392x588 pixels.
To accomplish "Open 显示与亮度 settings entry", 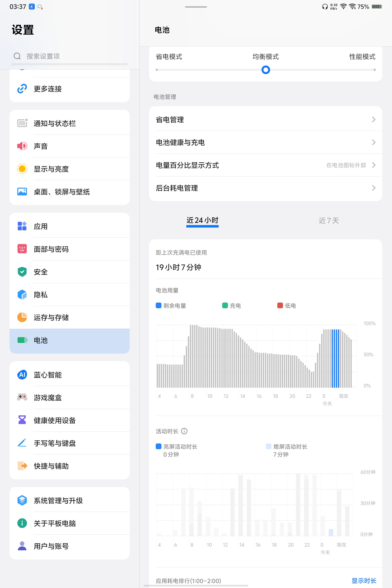I will click(70, 169).
